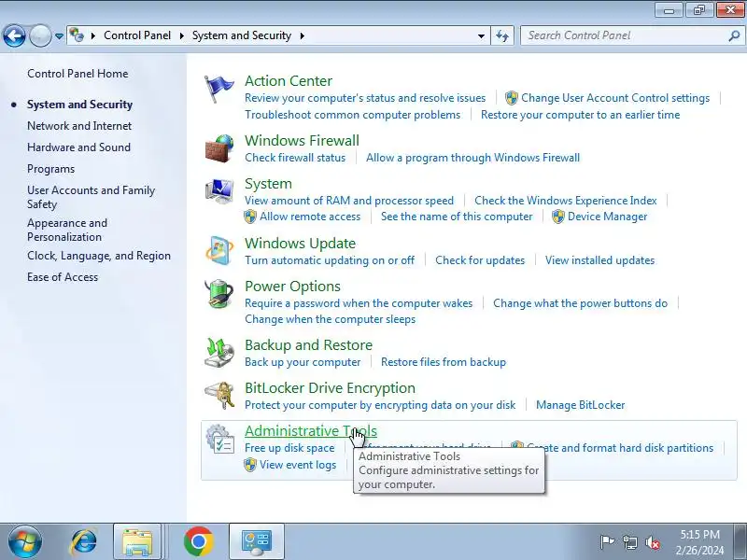Open Ease of Access category
Image resolution: width=747 pixels, height=560 pixels.
[63, 277]
